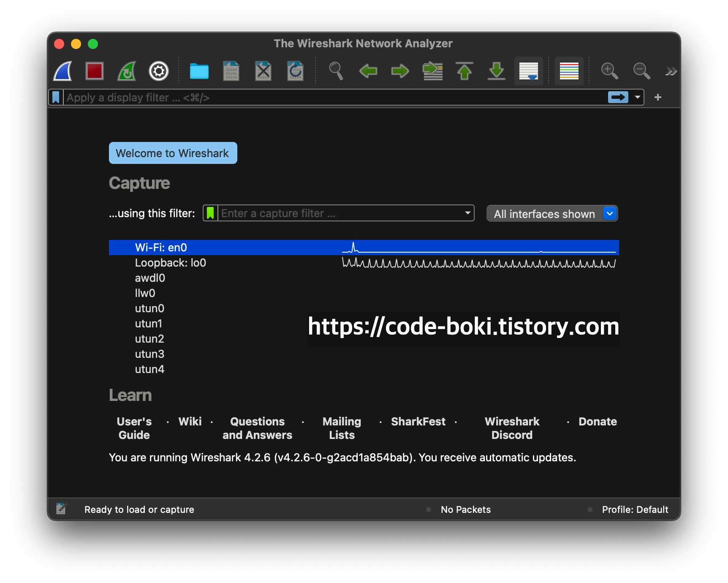Go forward in packet history arrow
The height and width of the screenshot is (583, 728).
tap(400, 71)
